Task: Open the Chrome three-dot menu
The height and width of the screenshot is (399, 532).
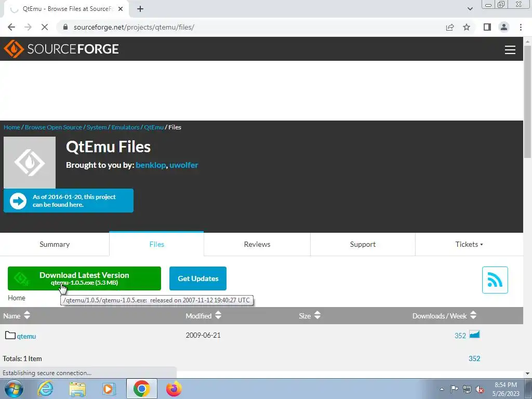Action: (x=521, y=27)
